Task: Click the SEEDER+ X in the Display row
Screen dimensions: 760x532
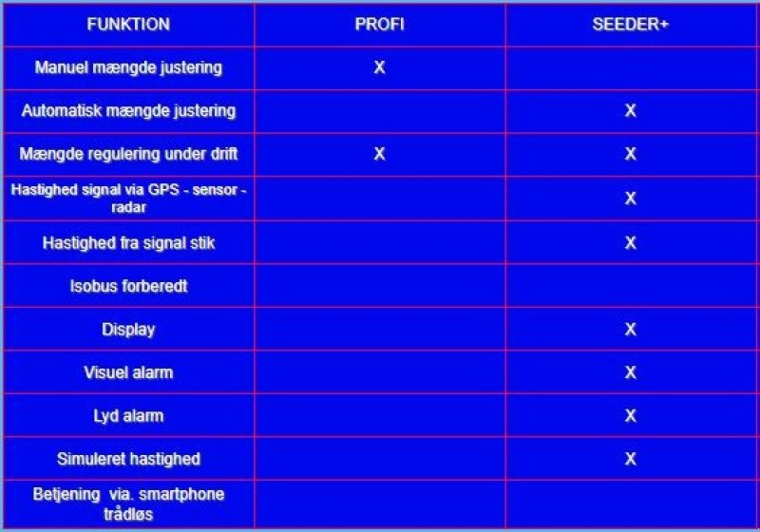Action: point(630,330)
